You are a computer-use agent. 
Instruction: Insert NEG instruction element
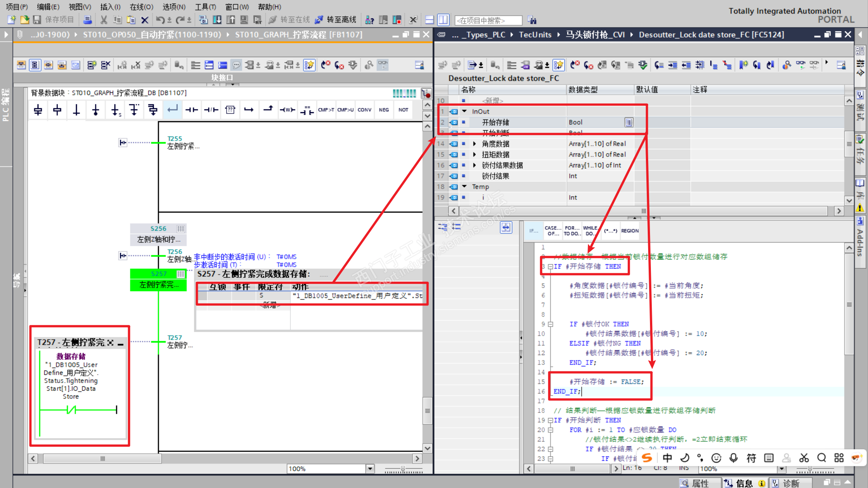[384, 109]
